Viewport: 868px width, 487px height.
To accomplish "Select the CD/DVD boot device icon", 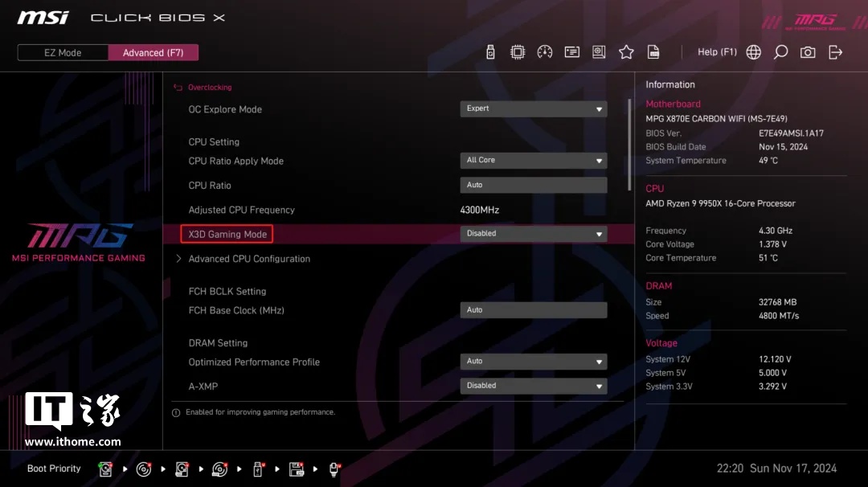I will (x=143, y=469).
